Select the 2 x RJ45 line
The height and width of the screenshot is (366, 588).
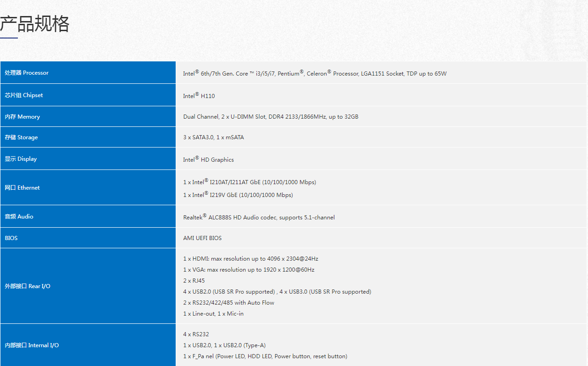point(194,281)
